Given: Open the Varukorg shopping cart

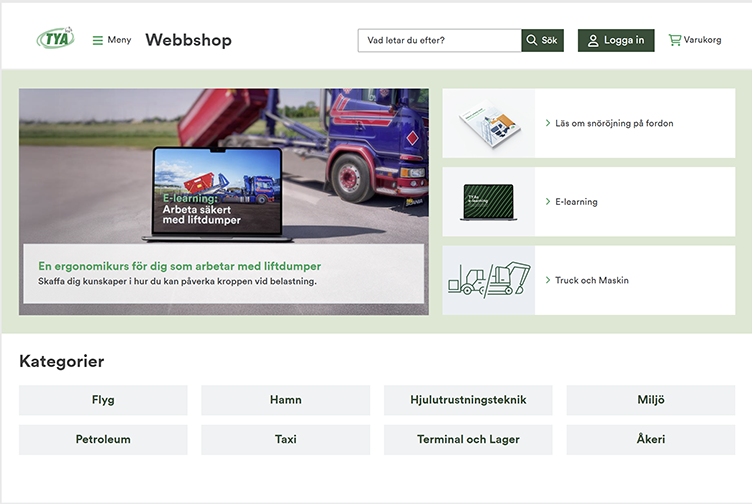Looking at the screenshot, I should pos(694,41).
